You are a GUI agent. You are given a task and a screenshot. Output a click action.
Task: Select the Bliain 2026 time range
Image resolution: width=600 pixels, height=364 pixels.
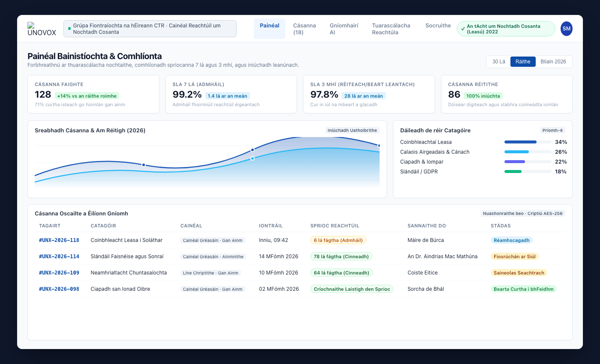[x=553, y=62]
